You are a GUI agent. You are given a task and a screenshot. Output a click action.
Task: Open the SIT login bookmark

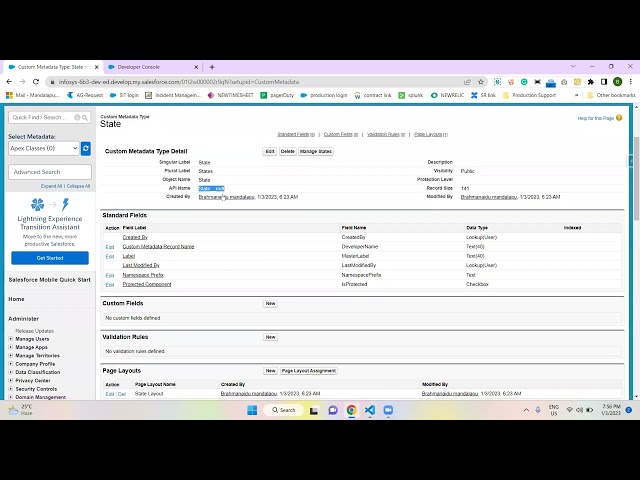point(124,95)
